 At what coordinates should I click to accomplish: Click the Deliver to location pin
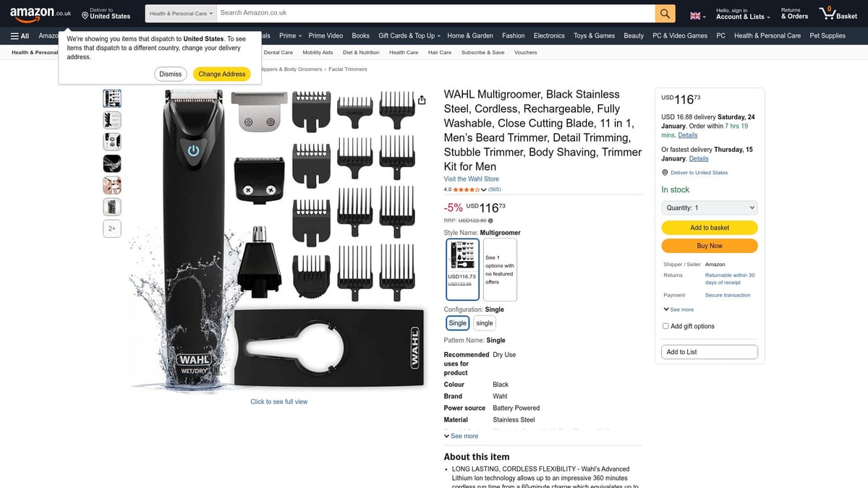coord(85,14)
